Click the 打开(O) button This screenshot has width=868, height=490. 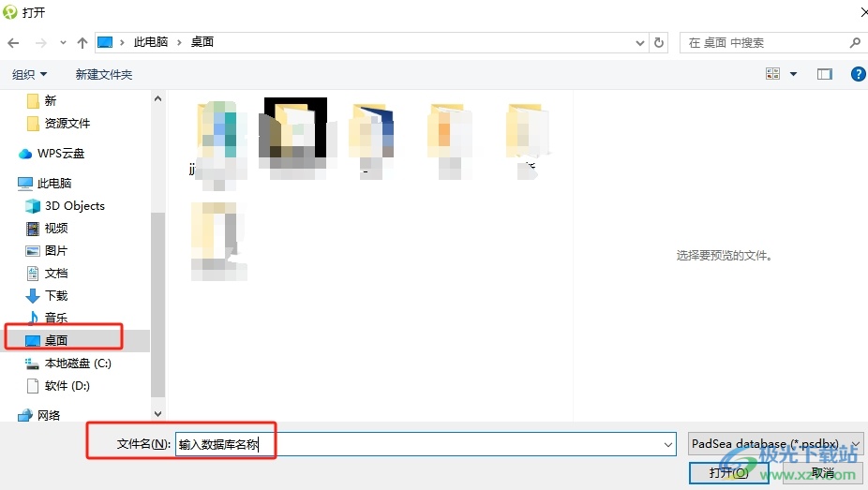pyautogui.click(x=728, y=473)
